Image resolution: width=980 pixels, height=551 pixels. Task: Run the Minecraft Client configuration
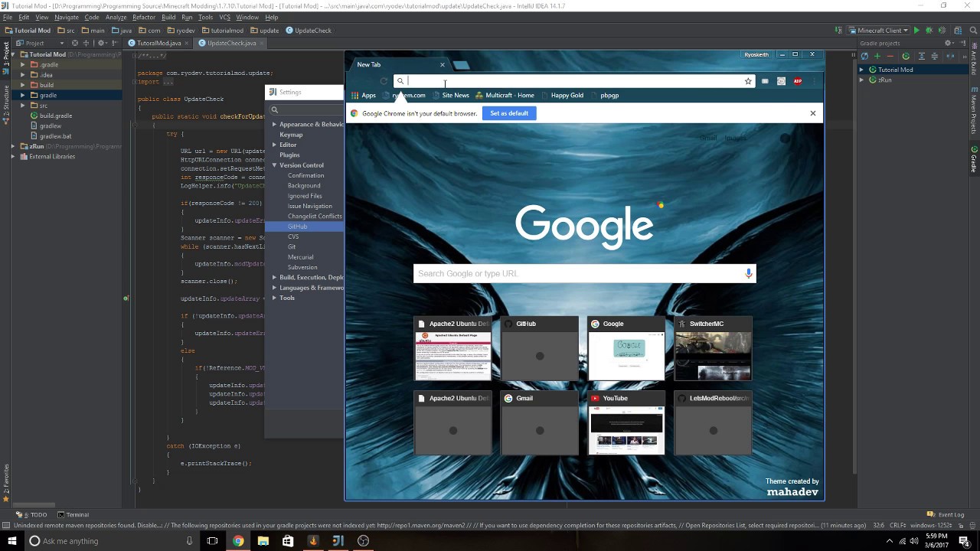tap(916, 31)
